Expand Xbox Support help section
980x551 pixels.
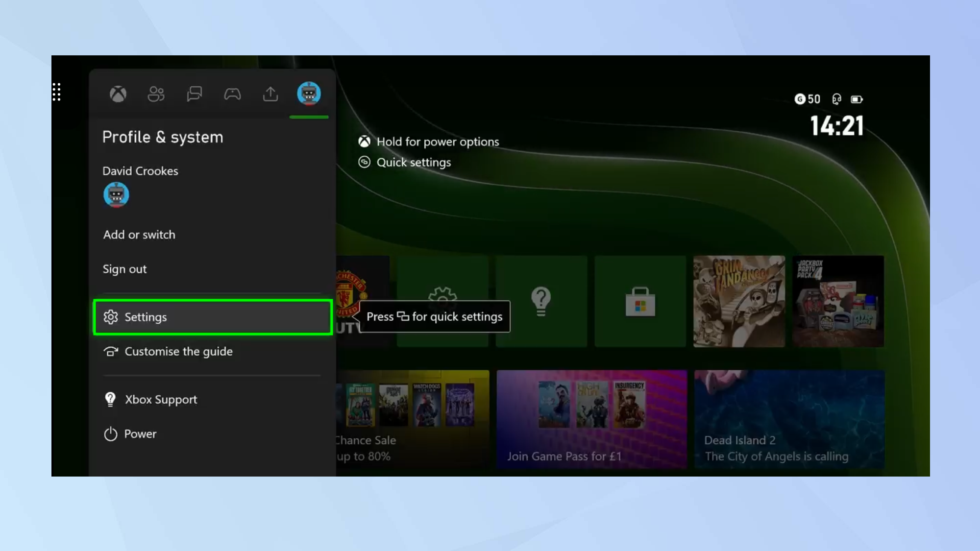point(161,399)
